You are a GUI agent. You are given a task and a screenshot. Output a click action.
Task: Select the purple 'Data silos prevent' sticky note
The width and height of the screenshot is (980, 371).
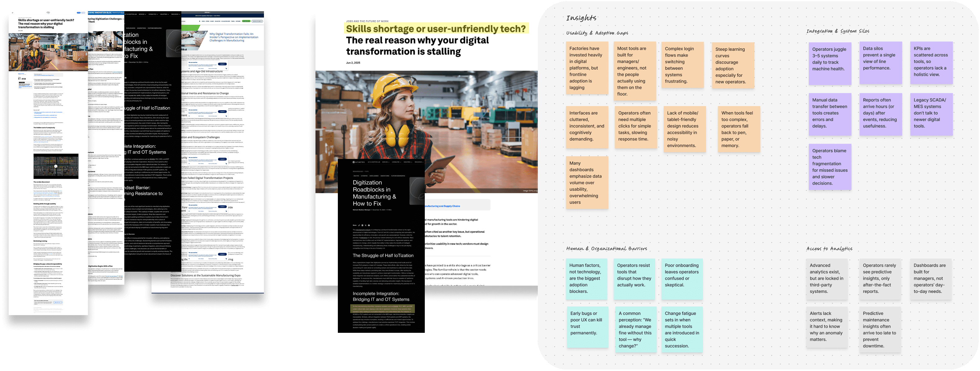(880, 63)
